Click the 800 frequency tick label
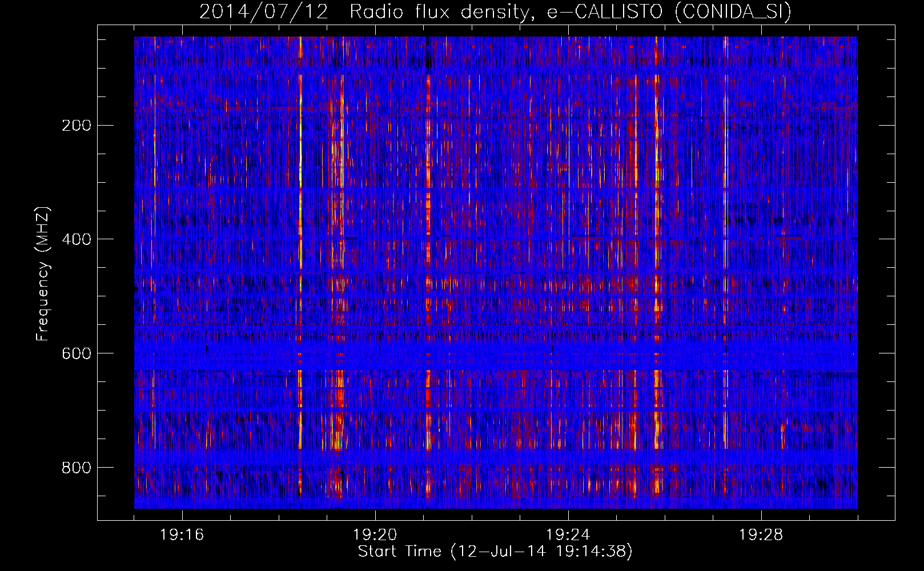924x571 pixels. 77,468
